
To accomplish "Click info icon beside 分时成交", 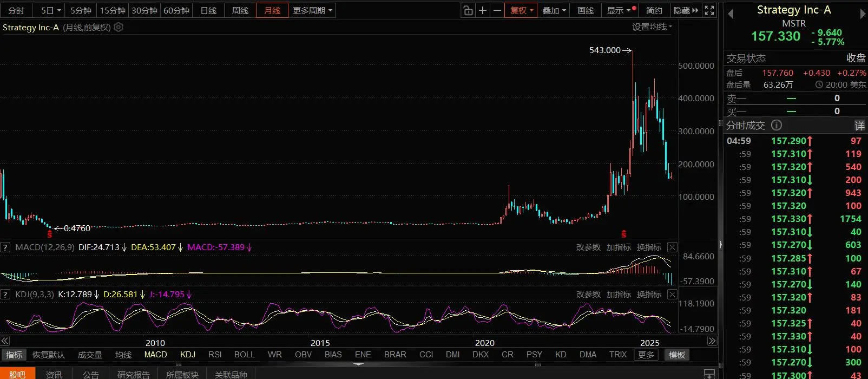I will pos(777,125).
